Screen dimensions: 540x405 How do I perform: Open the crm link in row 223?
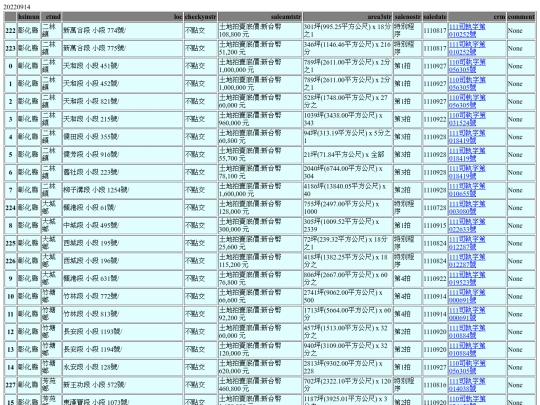click(467, 48)
